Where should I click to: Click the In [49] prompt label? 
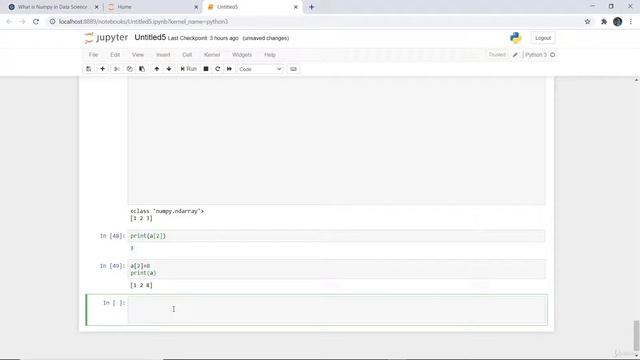point(112,266)
